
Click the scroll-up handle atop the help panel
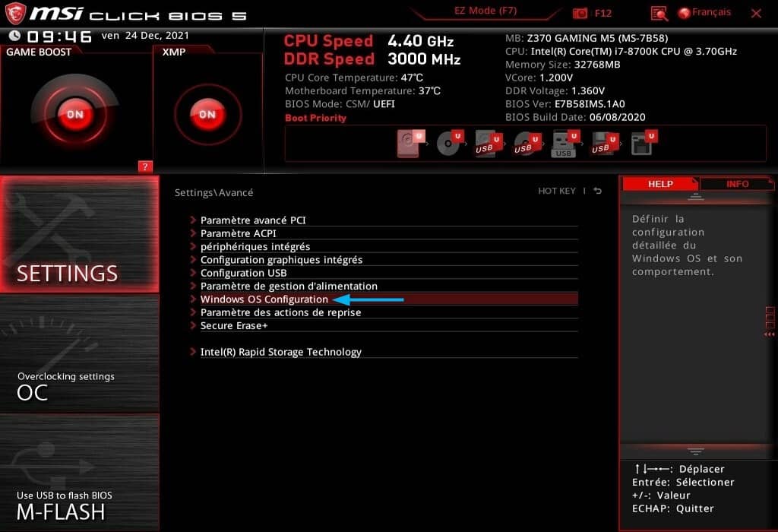(x=696, y=197)
